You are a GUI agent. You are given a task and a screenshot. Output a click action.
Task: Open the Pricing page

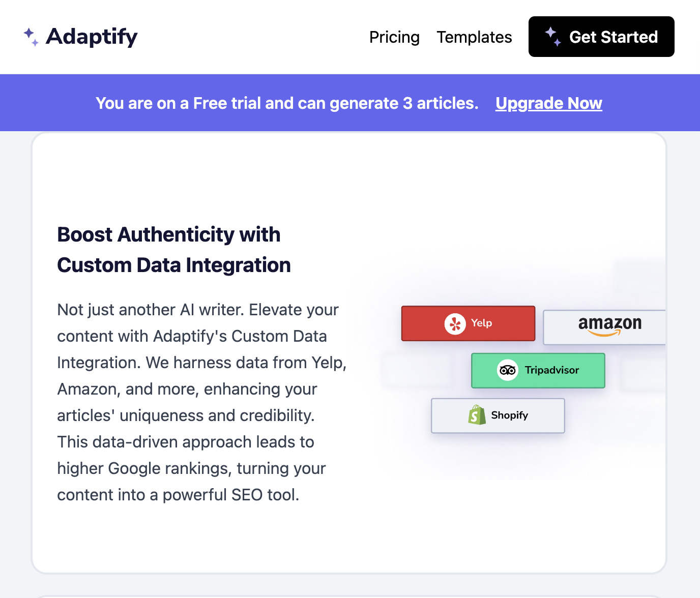click(395, 37)
